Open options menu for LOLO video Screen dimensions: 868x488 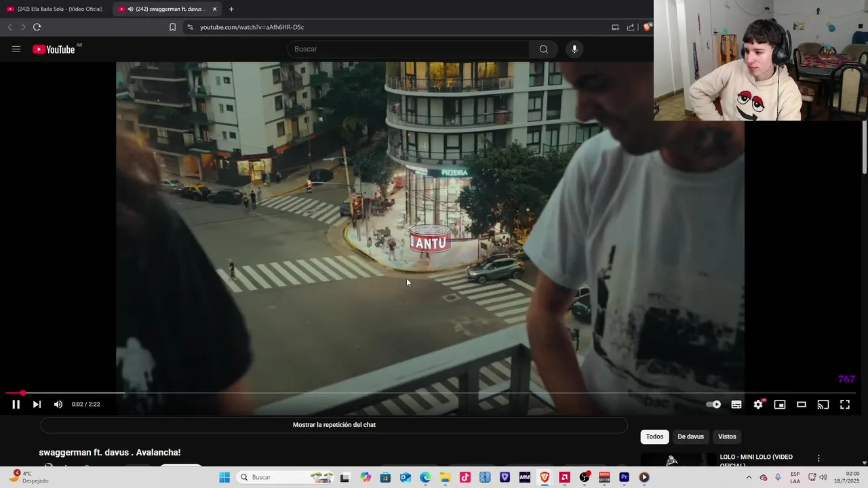coord(818,458)
